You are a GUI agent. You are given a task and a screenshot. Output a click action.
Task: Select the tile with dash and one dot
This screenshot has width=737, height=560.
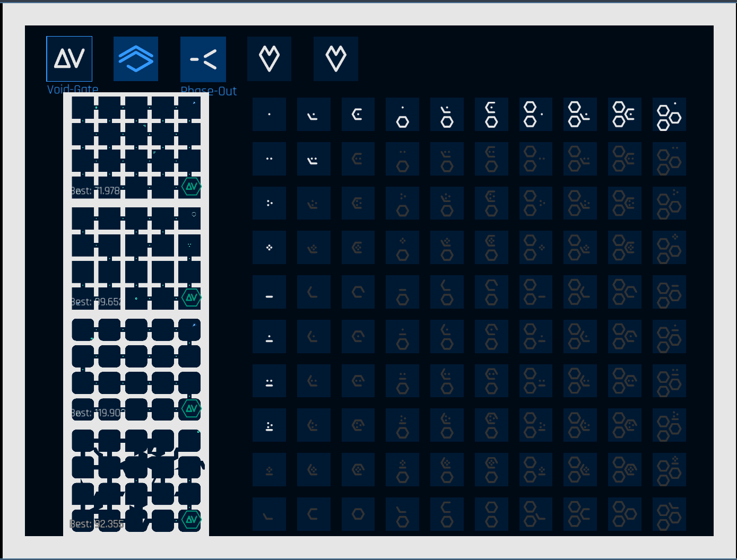coord(270,337)
